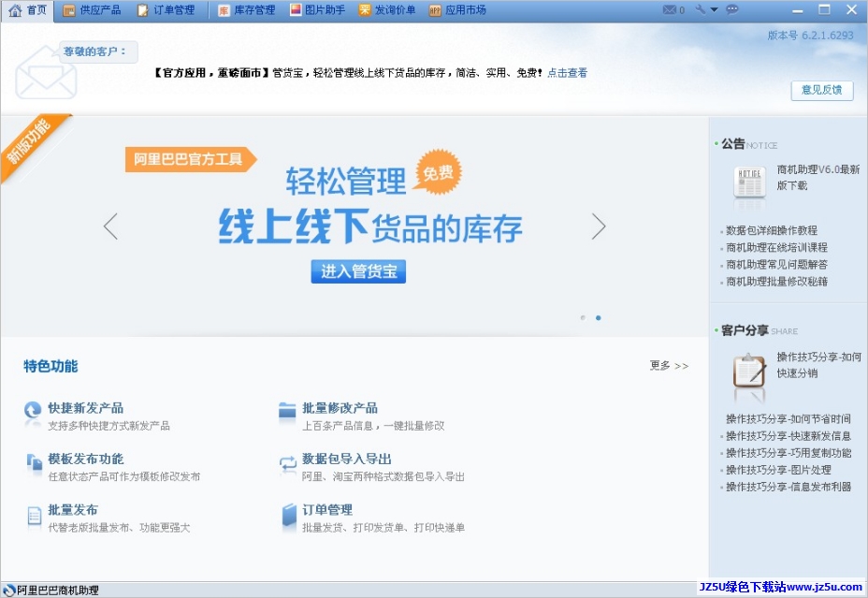Open 商机助理V6.0最新版下载 announcement
Viewport: 868px width, 598px height.
818,177
